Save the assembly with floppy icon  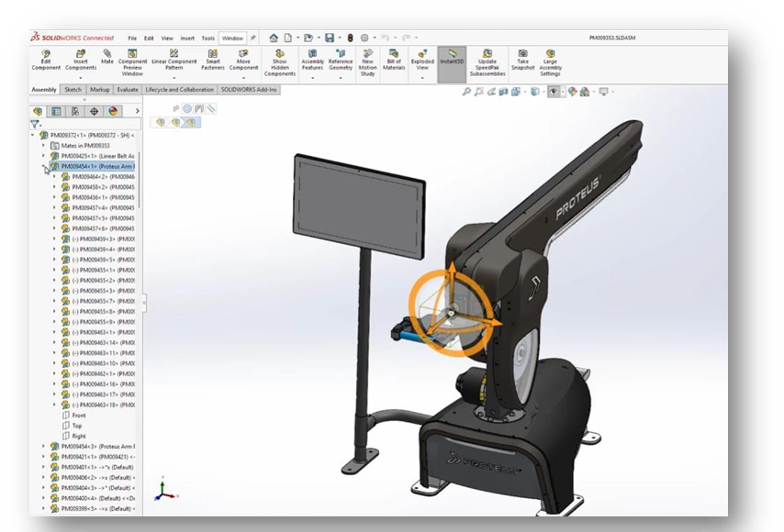pos(330,38)
